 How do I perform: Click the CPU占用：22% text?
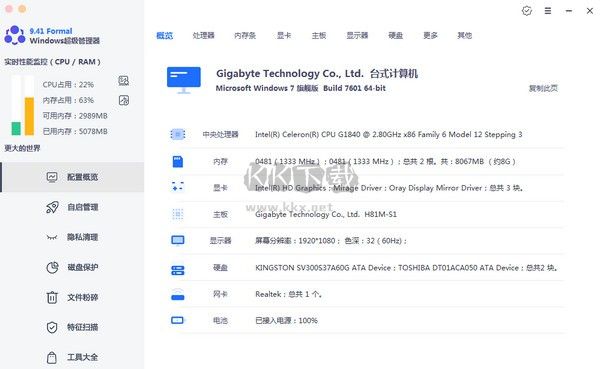[68, 85]
